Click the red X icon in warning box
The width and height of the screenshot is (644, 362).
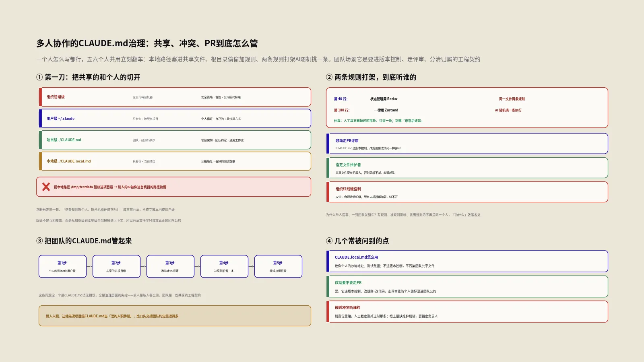[x=46, y=187]
